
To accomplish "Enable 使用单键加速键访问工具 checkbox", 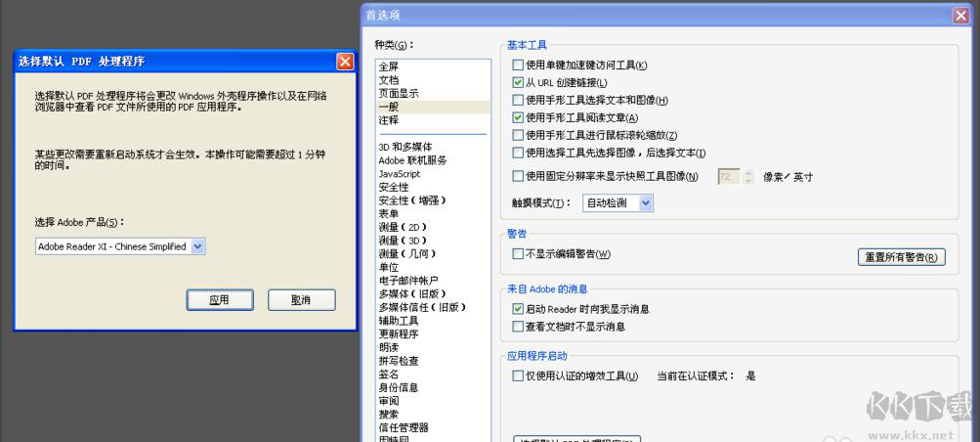I will 518,65.
